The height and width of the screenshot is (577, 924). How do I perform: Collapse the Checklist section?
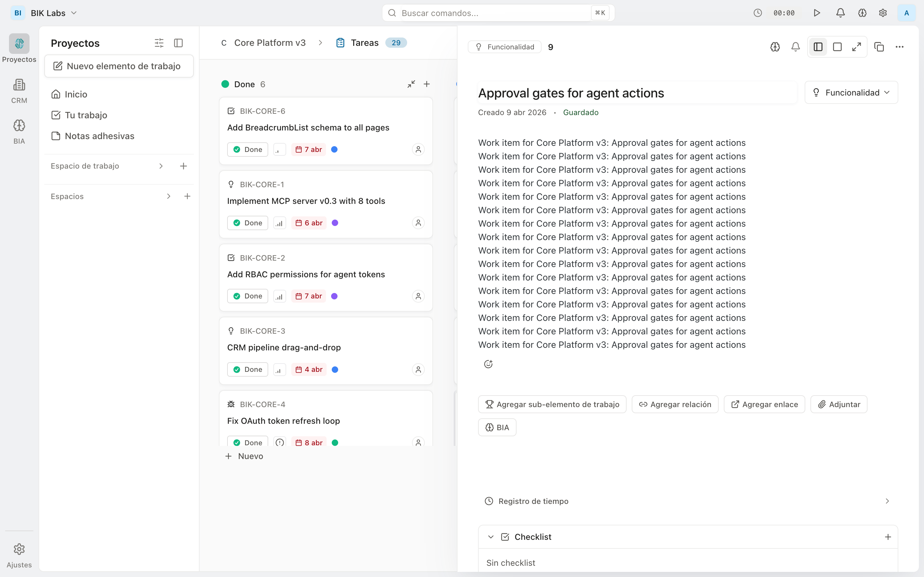coord(490,537)
